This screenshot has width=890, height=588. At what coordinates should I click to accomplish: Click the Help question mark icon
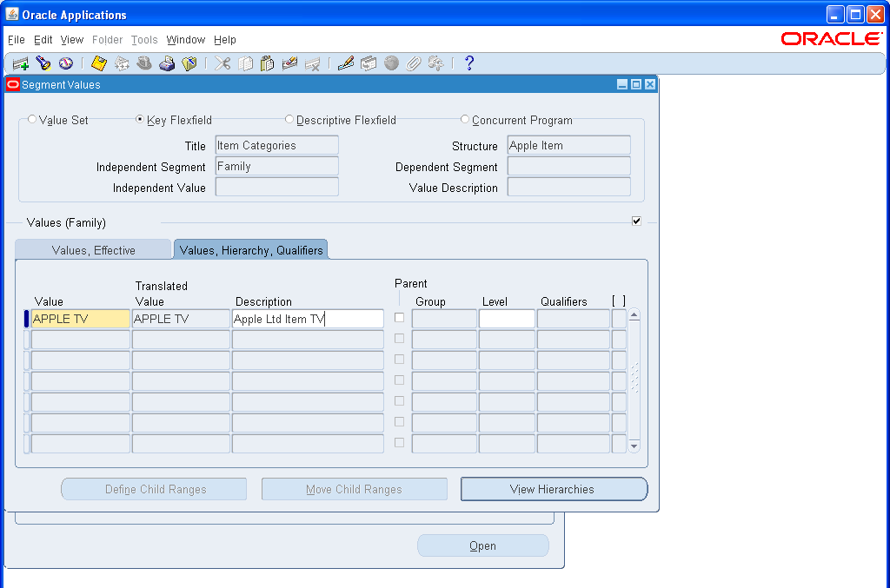pos(469,63)
